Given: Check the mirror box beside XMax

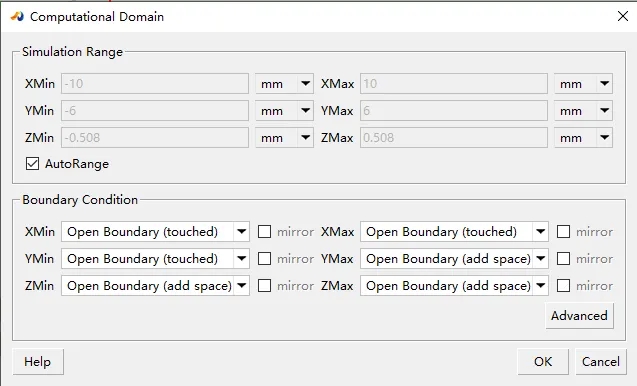Looking at the screenshot, I should (x=563, y=232).
